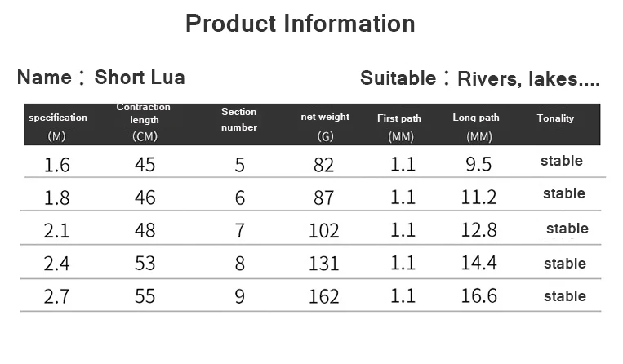Image resolution: width=623 pixels, height=364 pixels.
Task: Click the 2.7 specification cell
Action: (56, 296)
